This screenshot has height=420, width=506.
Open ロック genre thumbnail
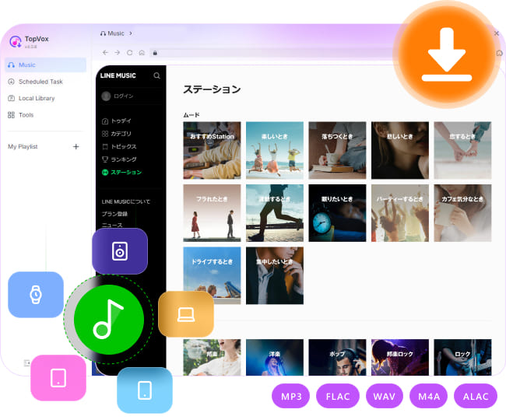coord(462,357)
